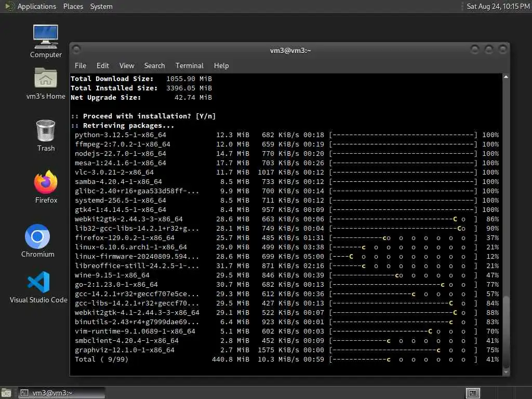The height and width of the screenshot is (399, 532).
Task: Minimize the terminal window
Action: coord(475,49)
